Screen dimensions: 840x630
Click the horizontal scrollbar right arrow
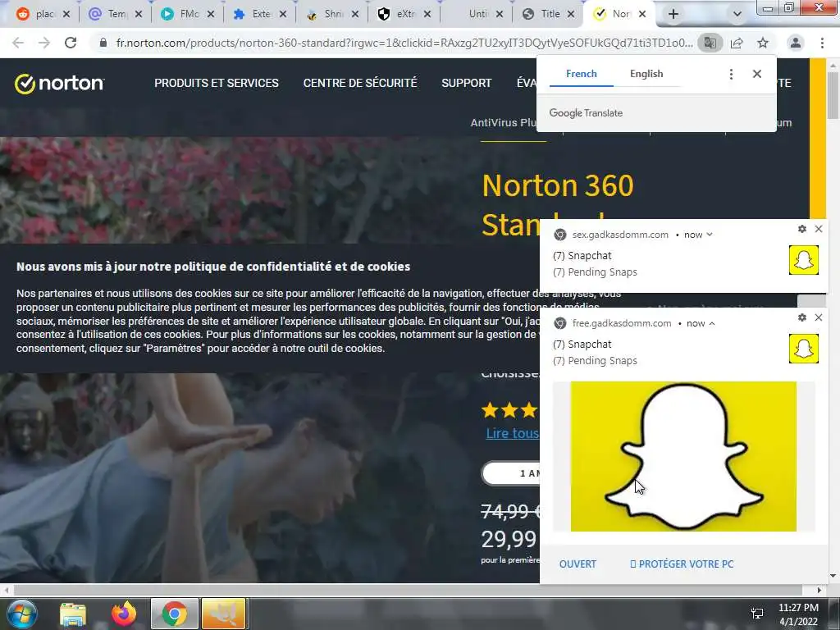point(819,590)
